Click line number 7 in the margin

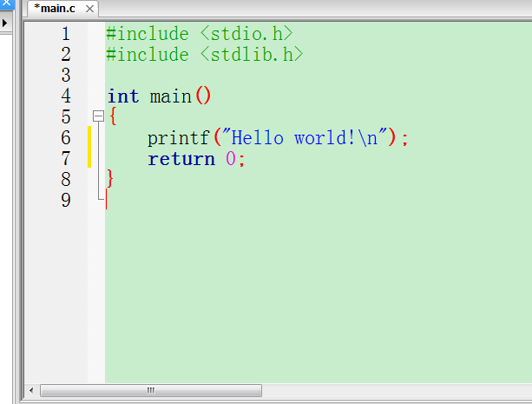66,158
